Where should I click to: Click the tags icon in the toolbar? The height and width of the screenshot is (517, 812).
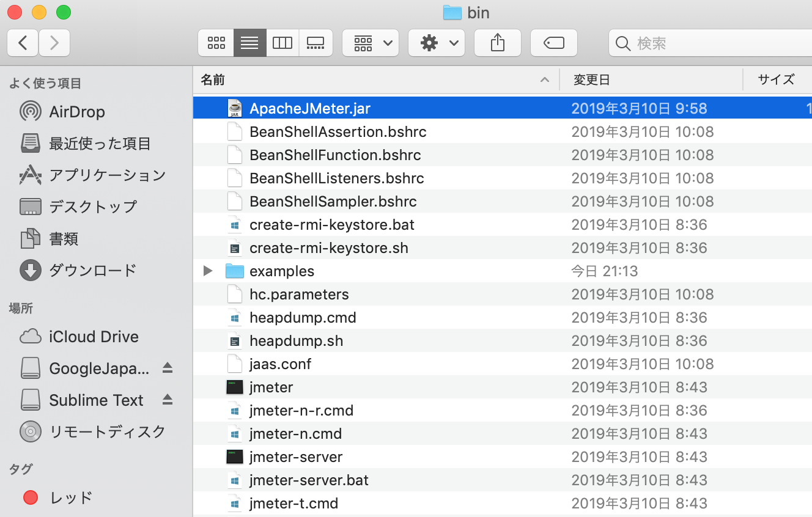click(x=553, y=42)
